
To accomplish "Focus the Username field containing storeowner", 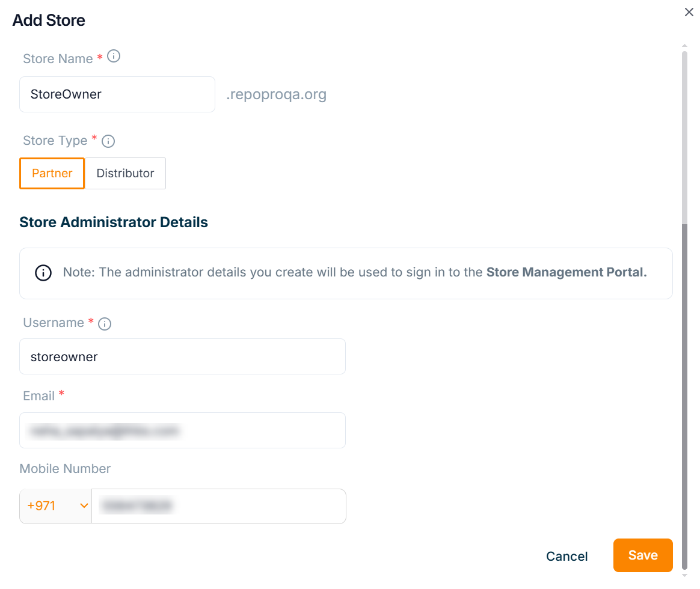I will 182,356.
